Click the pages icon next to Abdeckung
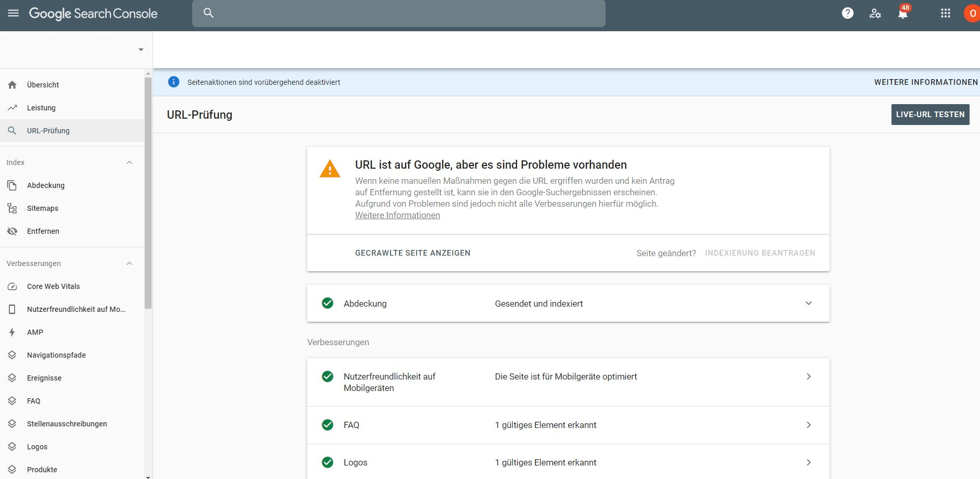Image resolution: width=980 pixels, height=479 pixels. pos(12,185)
